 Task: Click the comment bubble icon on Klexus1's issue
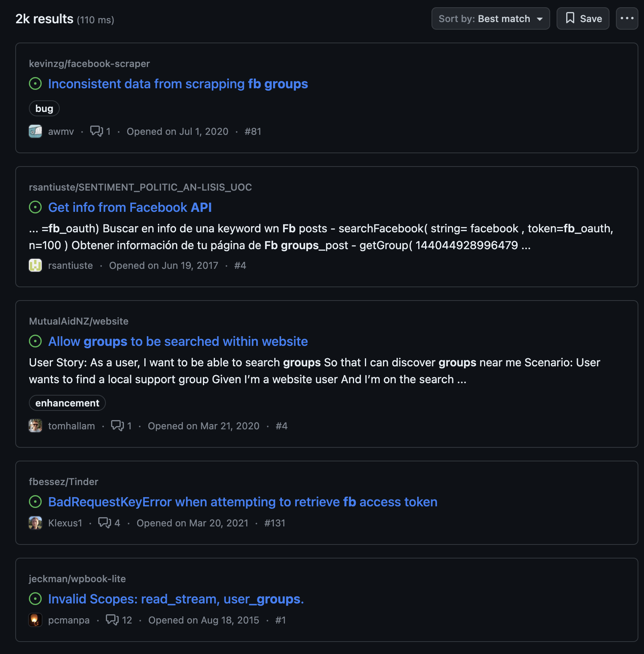click(x=105, y=523)
